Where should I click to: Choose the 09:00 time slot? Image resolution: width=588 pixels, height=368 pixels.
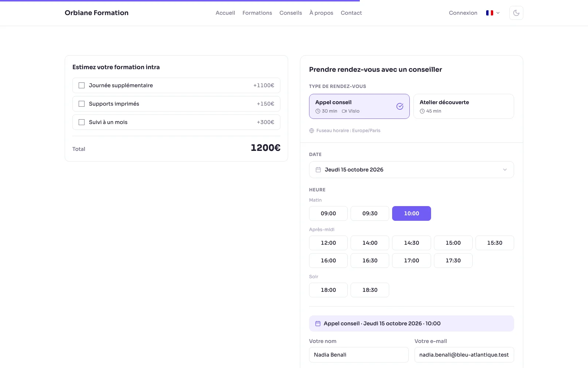click(x=328, y=213)
